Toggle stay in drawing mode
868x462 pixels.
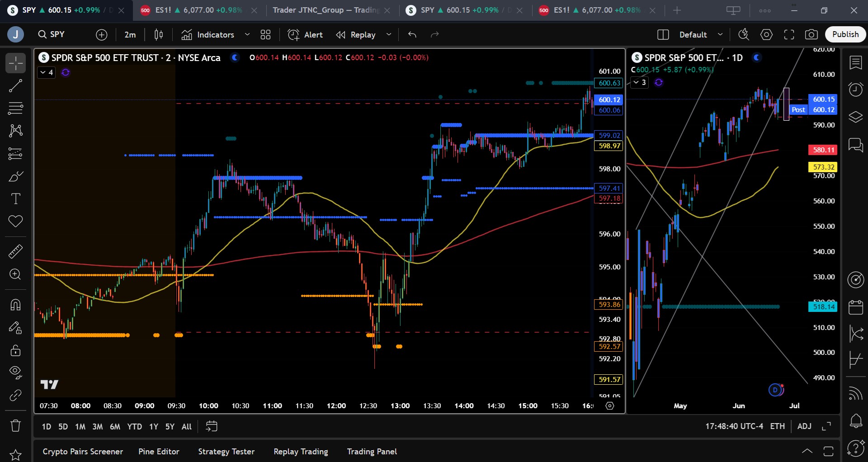15,327
